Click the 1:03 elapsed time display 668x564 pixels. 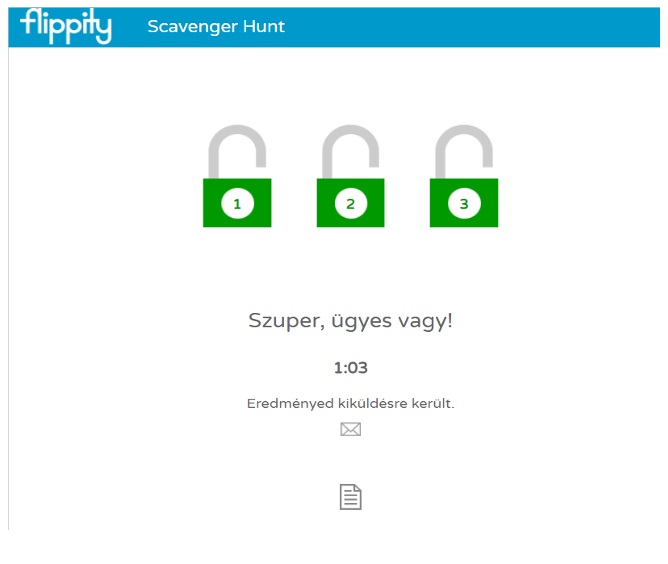point(351,368)
